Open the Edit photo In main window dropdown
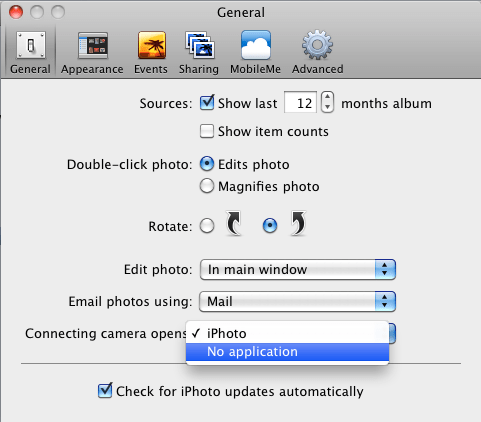481x422 pixels. (298, 269)
